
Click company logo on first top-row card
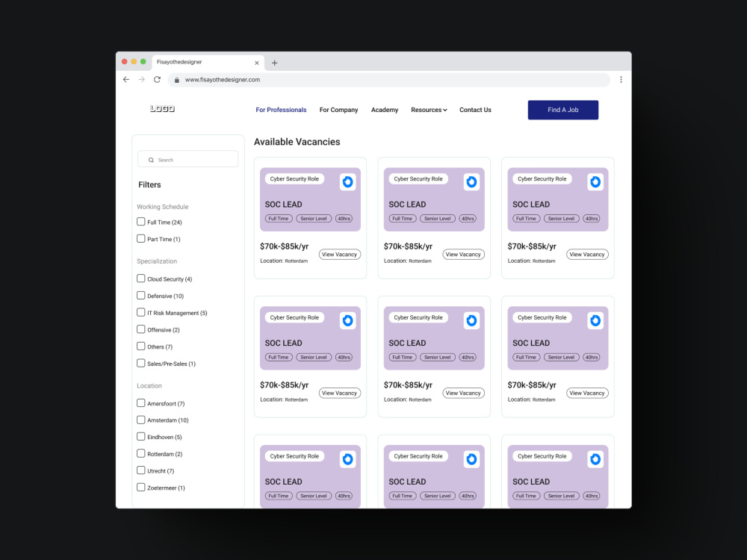[x=348, y=182]
